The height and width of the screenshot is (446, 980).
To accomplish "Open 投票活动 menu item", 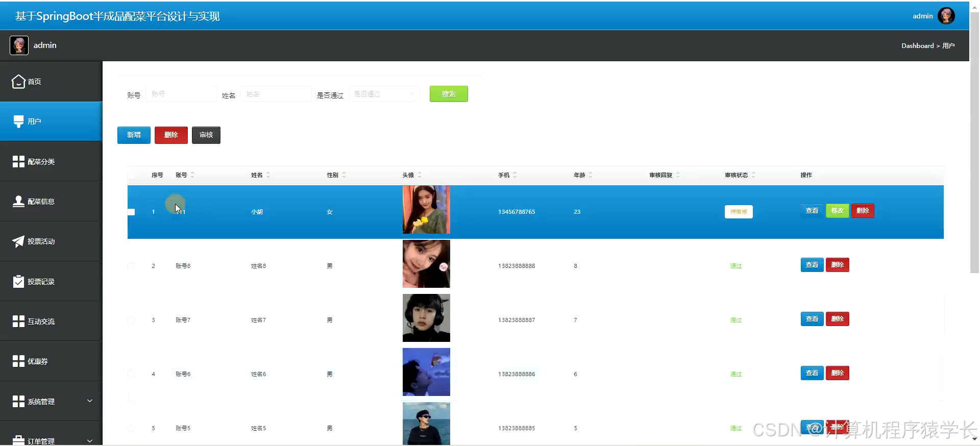I will (x=51, y=241).
